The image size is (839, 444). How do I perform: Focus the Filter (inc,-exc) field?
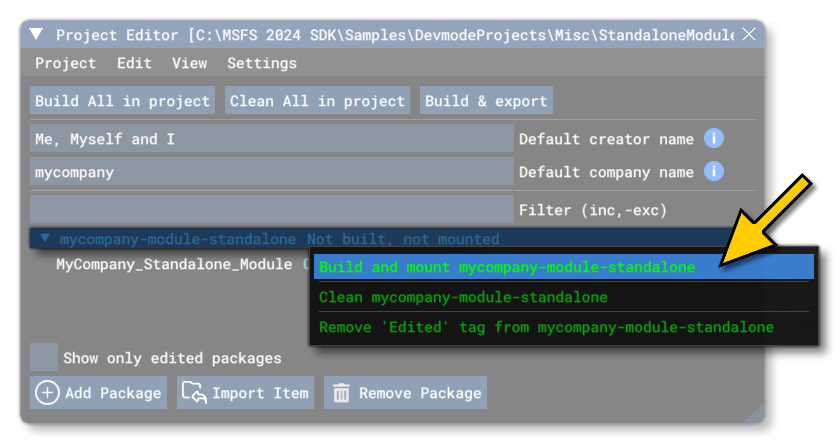pyautogui.click(x=272, y=209)
